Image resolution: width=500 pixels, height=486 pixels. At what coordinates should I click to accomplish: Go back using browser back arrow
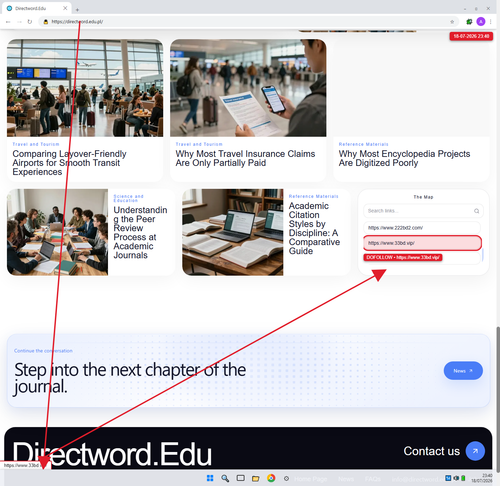point(8,22)
